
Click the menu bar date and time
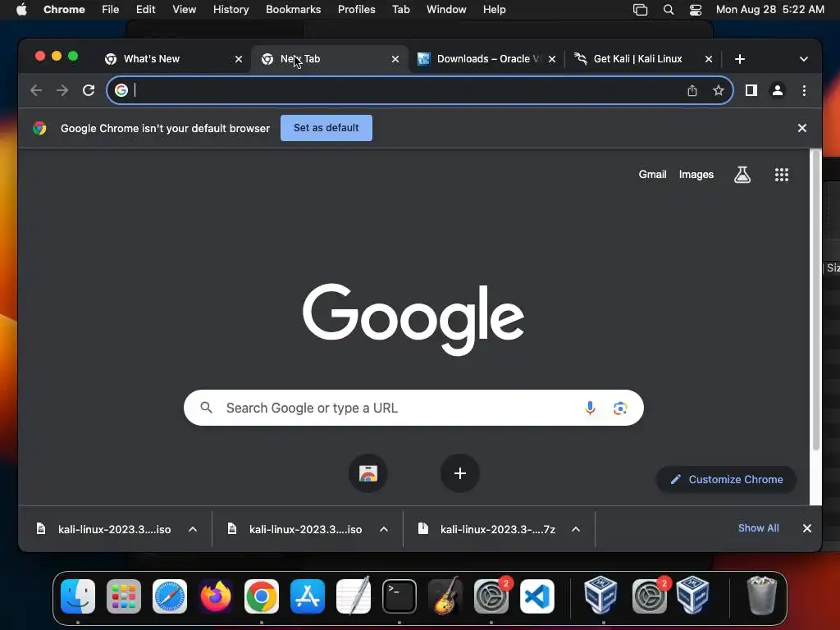coord(769,10)
